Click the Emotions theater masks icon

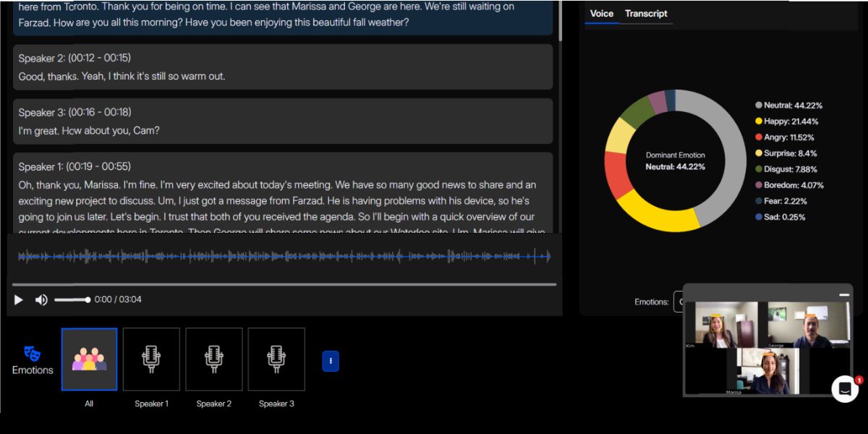tap(32, 353)
